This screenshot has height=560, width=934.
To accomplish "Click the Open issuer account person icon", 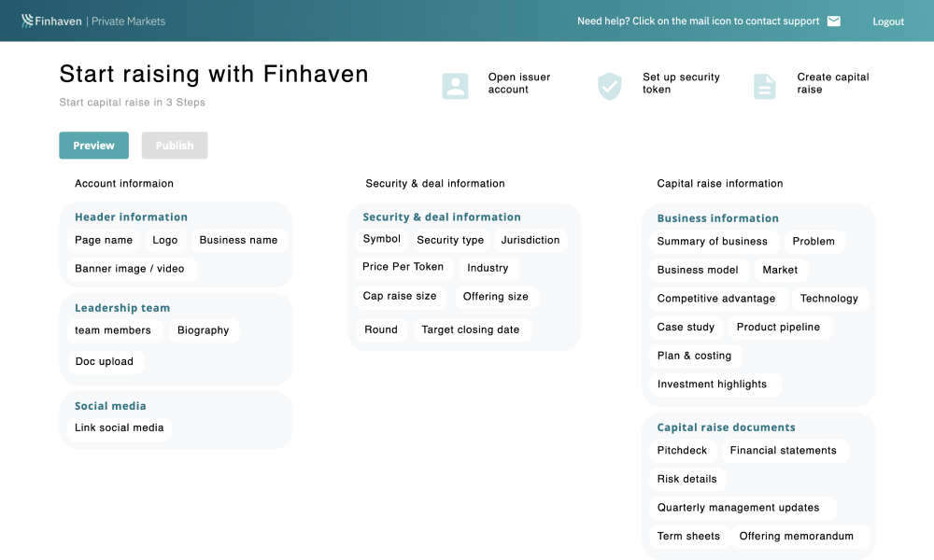I will coord(455,86).
